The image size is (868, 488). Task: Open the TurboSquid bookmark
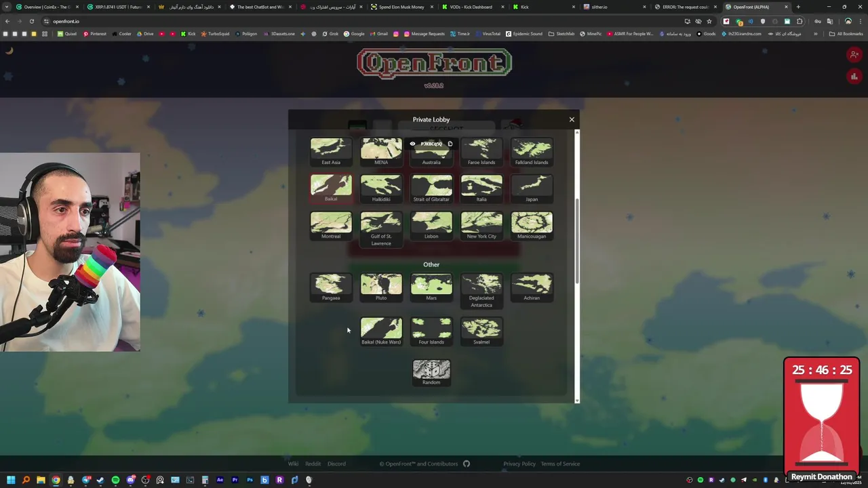(215, 34)
